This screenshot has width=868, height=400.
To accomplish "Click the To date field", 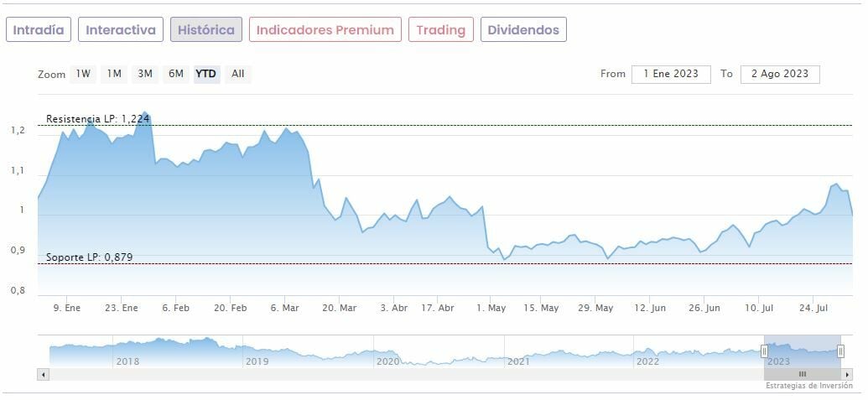I will pos(780,74).
